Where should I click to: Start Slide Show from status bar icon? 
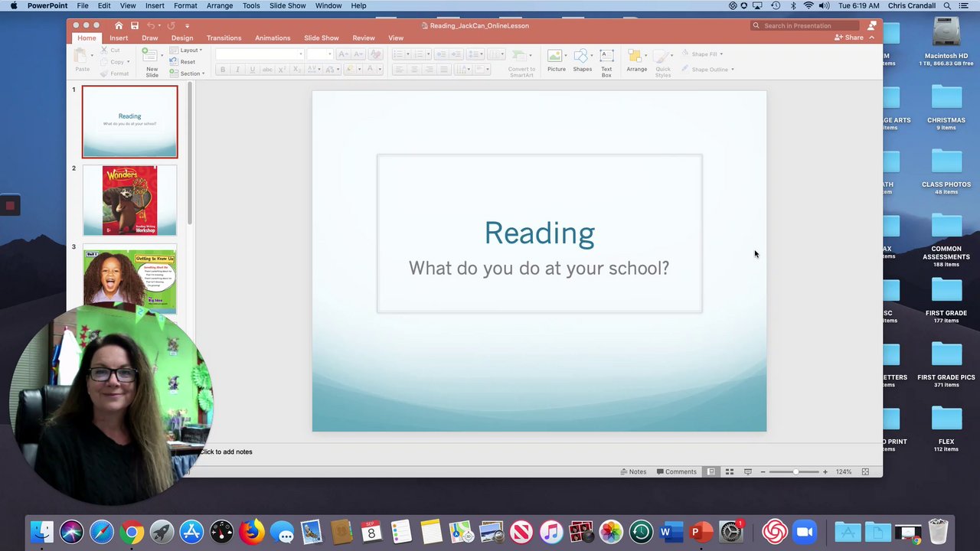click(x=748, y=471)
